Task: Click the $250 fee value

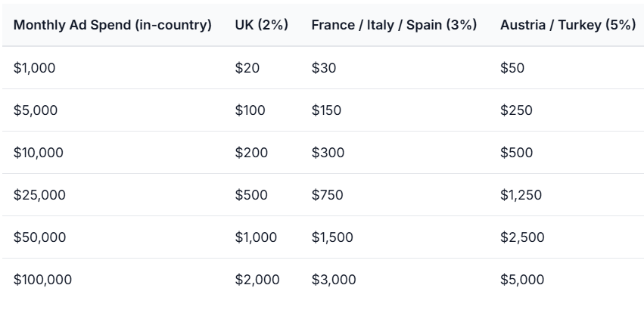Action: 516,110
